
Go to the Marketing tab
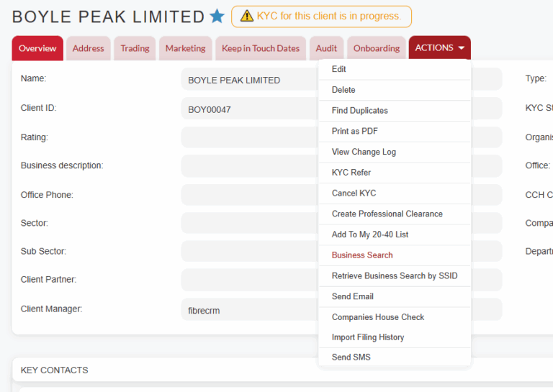coord(186,48)
